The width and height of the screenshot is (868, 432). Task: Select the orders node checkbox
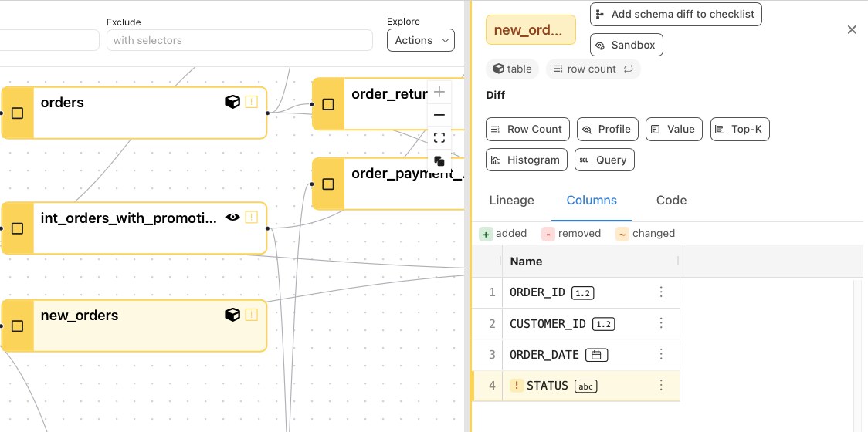17,113
